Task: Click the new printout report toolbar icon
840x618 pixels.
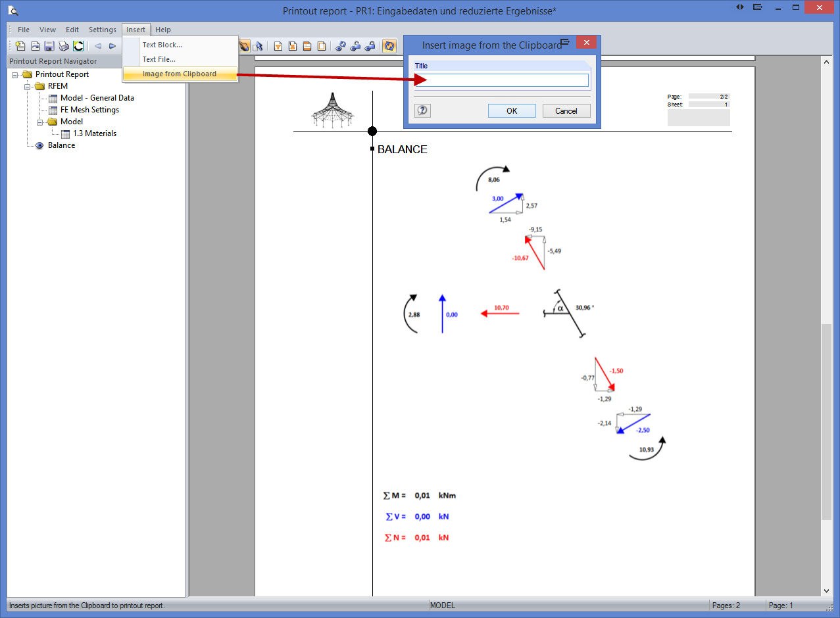Action: 20,46
